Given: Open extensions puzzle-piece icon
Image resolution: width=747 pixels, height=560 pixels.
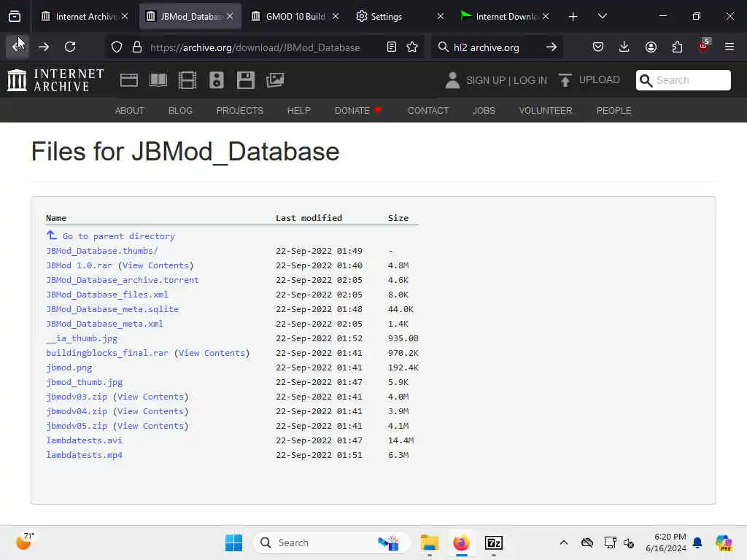Looking at the screenshot, I should point(677,47).
